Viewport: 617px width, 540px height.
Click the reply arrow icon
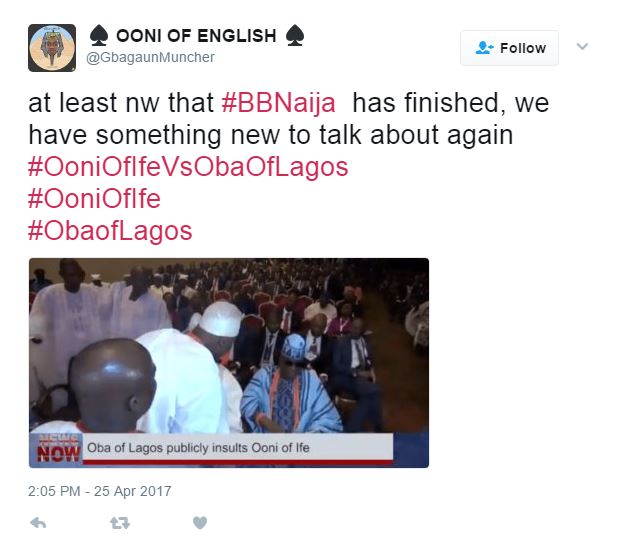(x=38, y=523)
